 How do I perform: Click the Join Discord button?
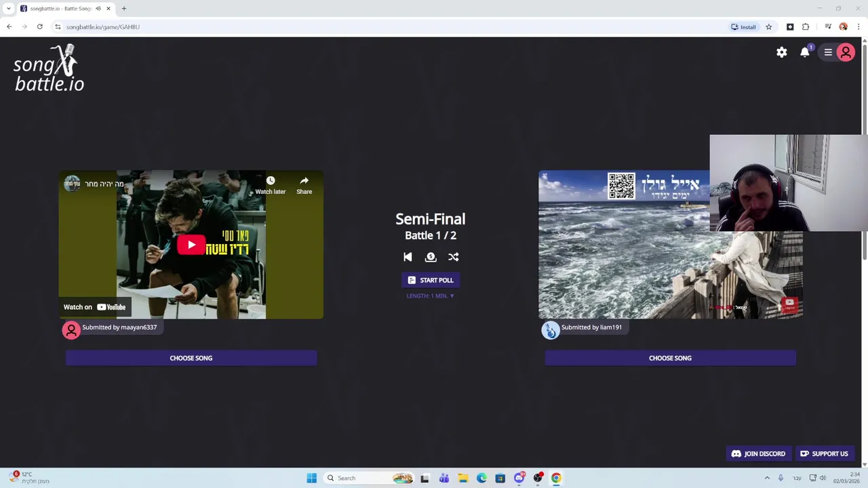coord(758,453)
